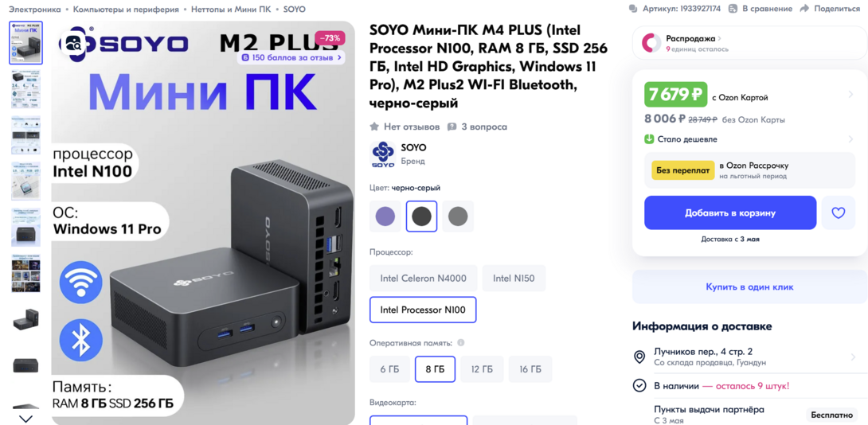Image resolution: width=868 pixels, height=425 pixels.
Task: Open image search icon on product photo
Action: pyautogui.click(x=75, y=43)
